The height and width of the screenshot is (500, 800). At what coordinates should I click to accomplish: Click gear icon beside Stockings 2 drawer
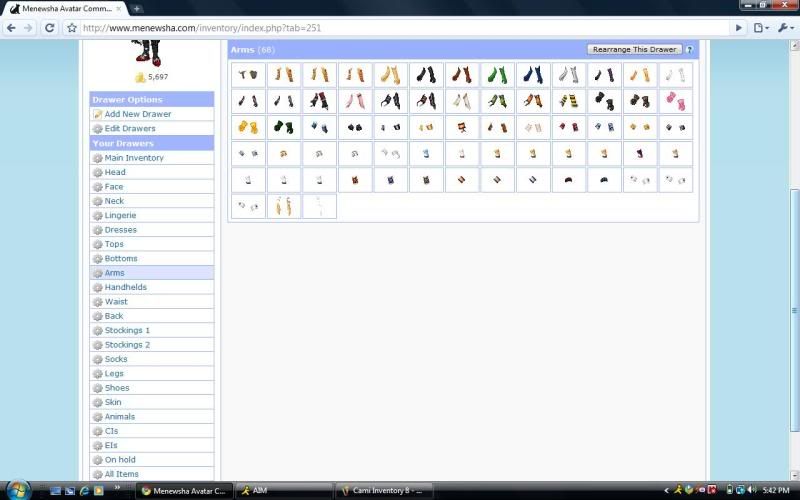(x=97, y=345)
